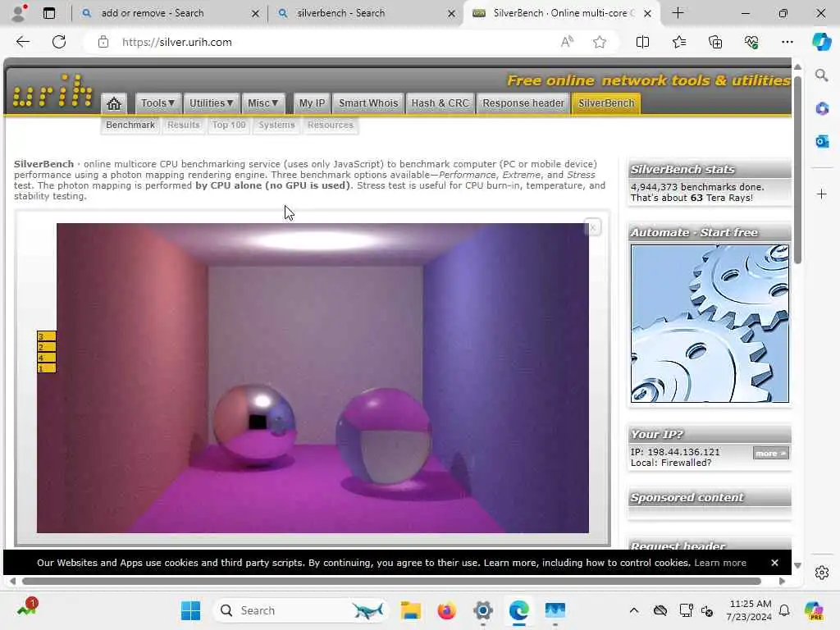Show hidden system tray icons

point(634,610)
